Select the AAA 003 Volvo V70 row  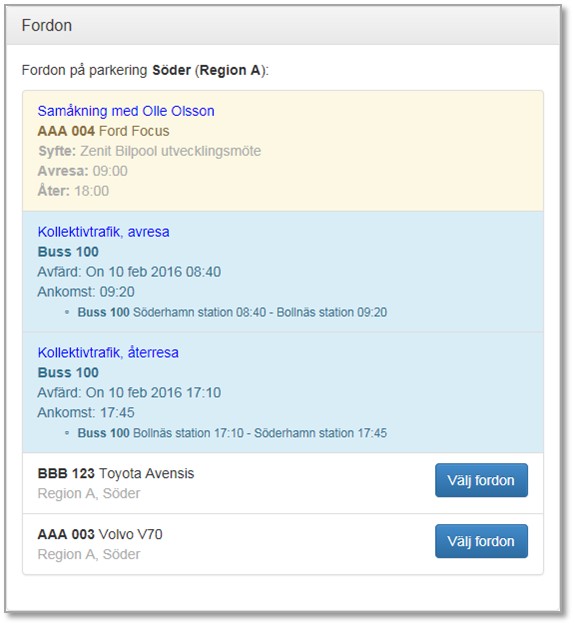pos(283,544)
